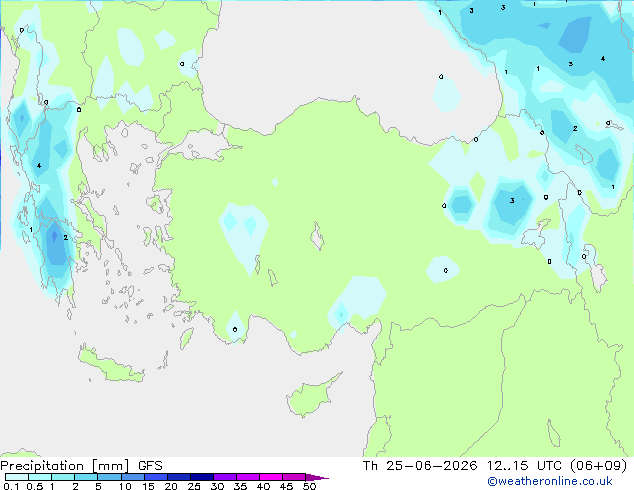
Task: Click the '25' legend tick label
Action: click(194, 486)
